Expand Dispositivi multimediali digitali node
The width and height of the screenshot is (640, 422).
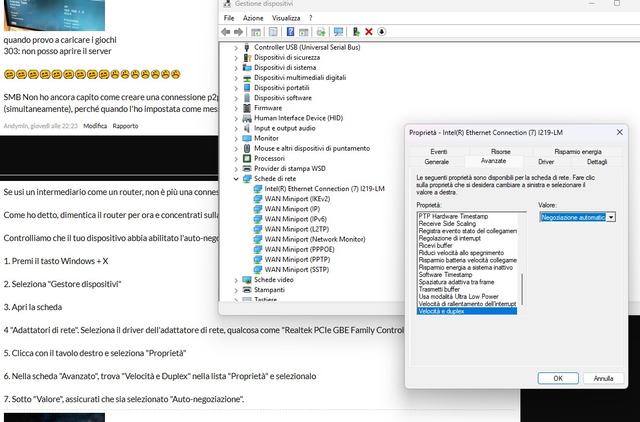click(236, 78)
